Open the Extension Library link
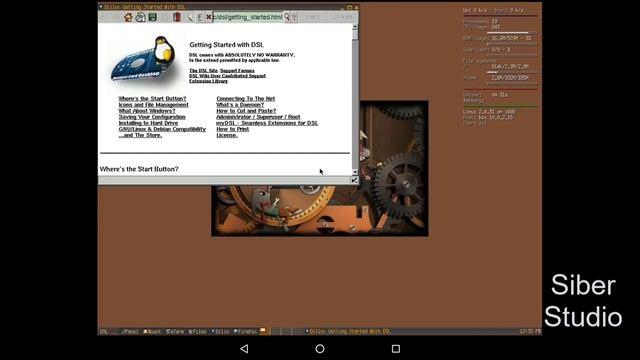This screenshot has width=640, height=360. [208, 81]
